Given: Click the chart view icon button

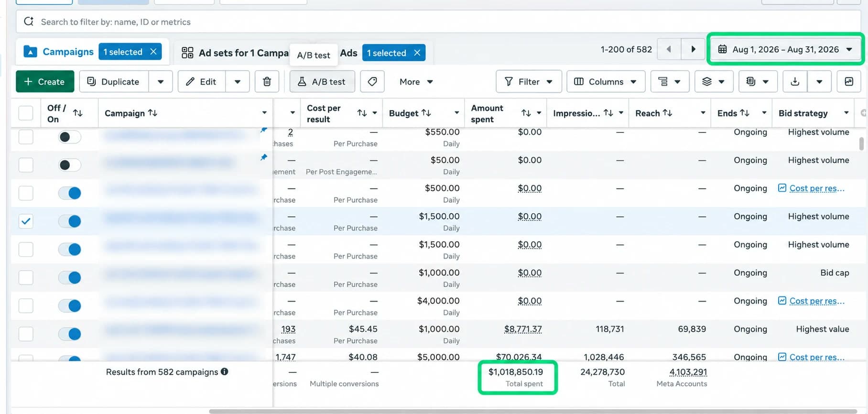Looking at the screenshot, I should 849,82.
